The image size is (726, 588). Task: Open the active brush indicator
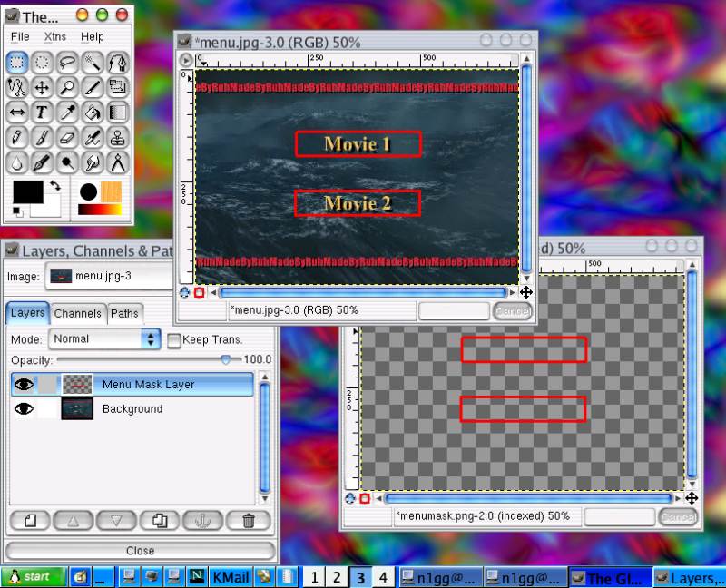click(x=88, y=191)
